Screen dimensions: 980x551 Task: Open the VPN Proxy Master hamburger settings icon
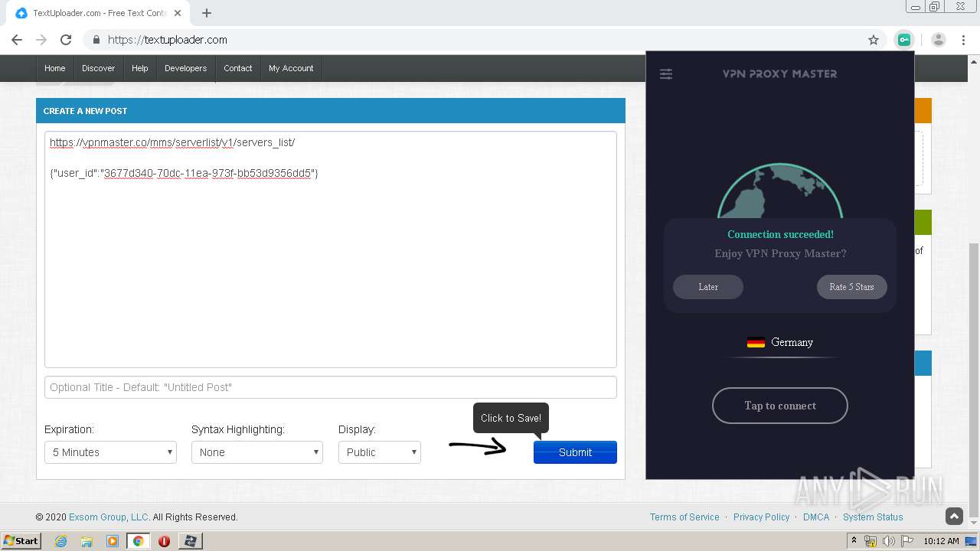point(666,74)
